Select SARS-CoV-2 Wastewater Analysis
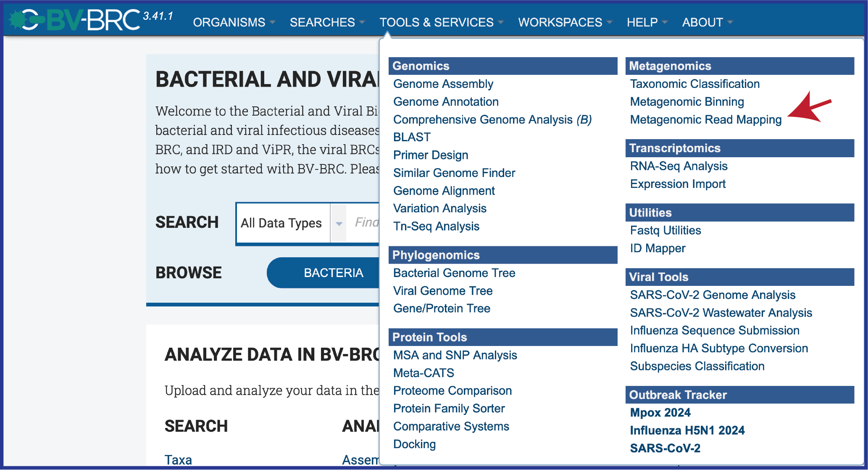The height and width of the screenshot is (470, 868). pyautogui.click(x=721, y=313)
